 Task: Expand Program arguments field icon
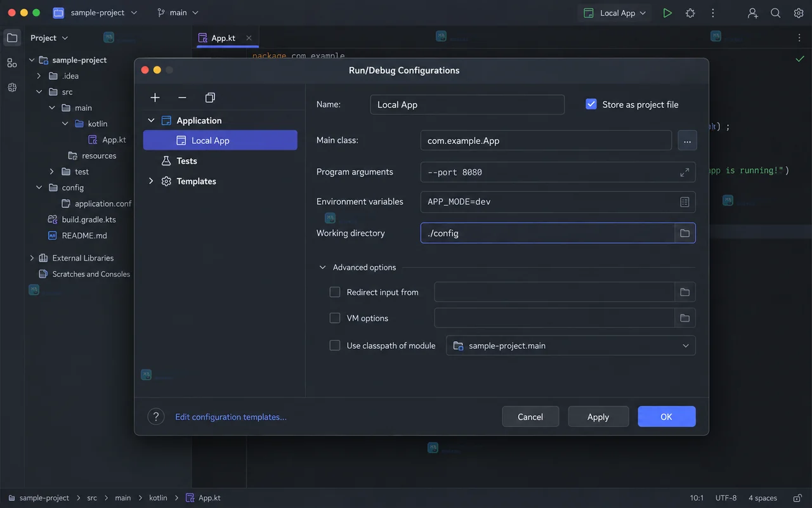pyautogui.click(x=684, y=173)
